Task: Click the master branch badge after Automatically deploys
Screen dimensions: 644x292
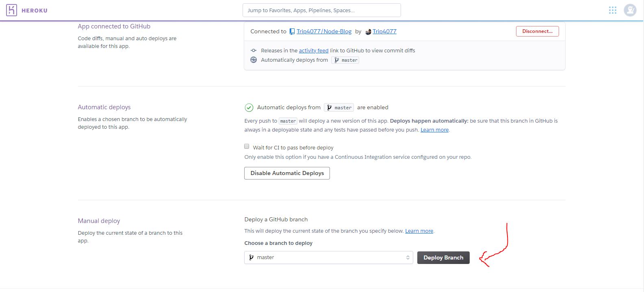Action: click(x=345, y=60)
